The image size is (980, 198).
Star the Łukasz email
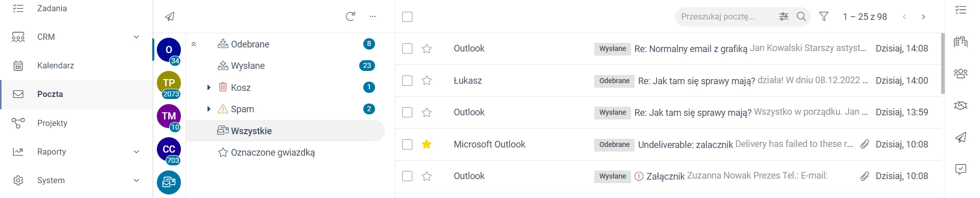pyautogui.click(x=427, y=81)
